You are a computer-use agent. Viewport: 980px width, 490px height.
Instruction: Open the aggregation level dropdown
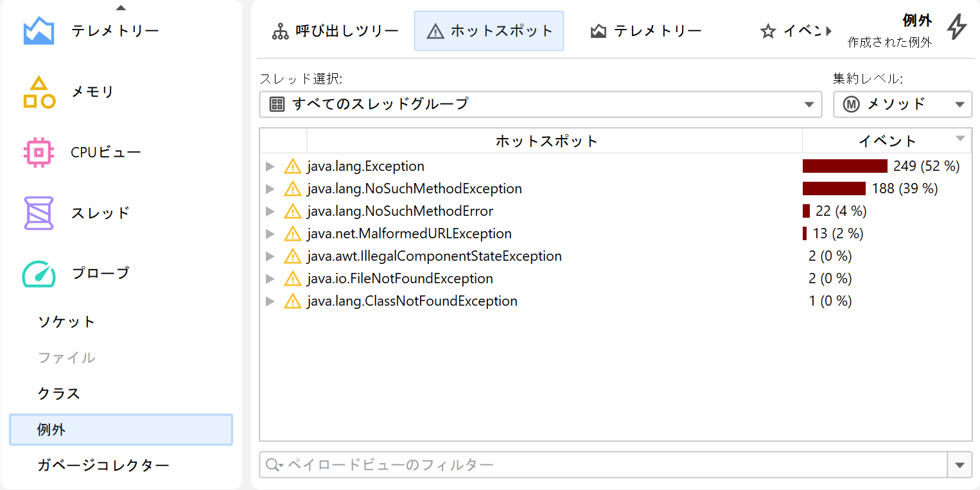pos(902,104)
